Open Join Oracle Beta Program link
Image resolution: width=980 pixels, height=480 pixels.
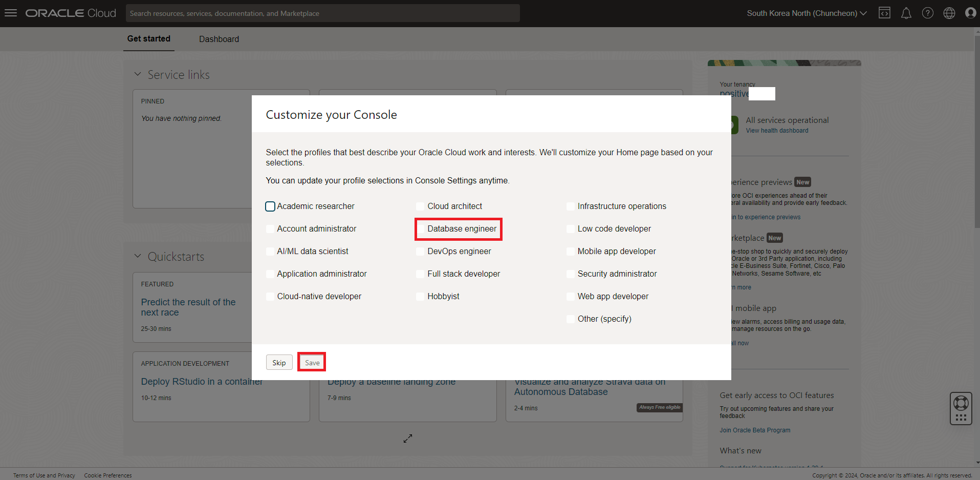click(x=755, y=430)
